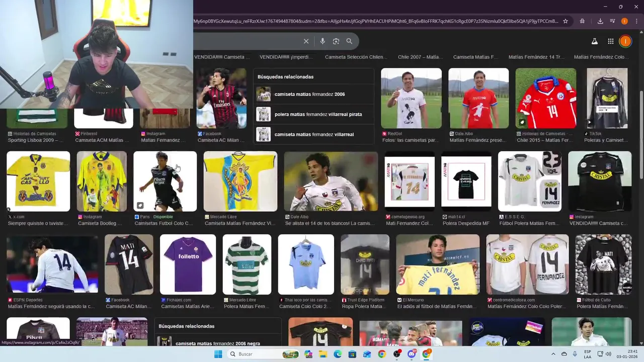Show hidden system tray icons
The width and height of the screenshot is (644, 362).
coord(553,354)
